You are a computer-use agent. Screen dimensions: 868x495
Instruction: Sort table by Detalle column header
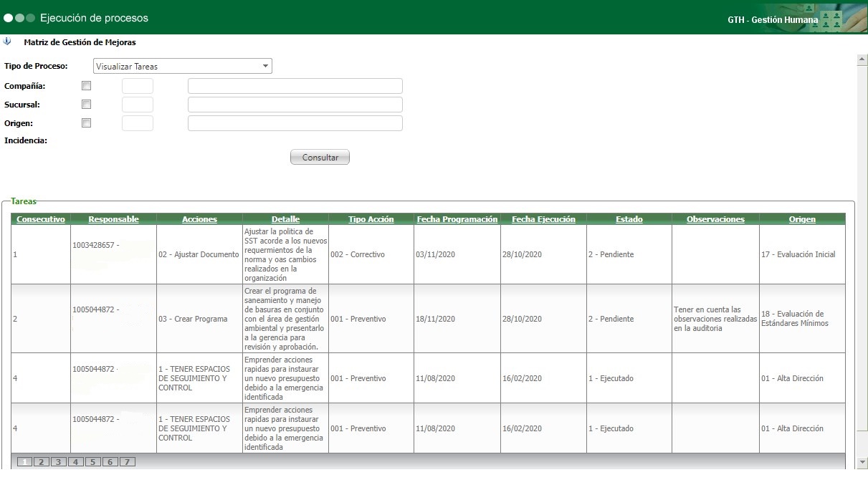click(x=285, y=219)
